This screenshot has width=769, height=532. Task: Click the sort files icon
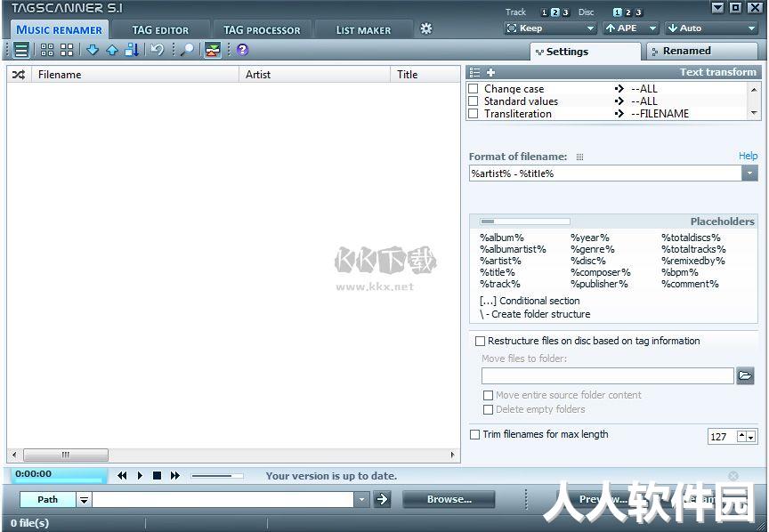(x=132, y=50)
